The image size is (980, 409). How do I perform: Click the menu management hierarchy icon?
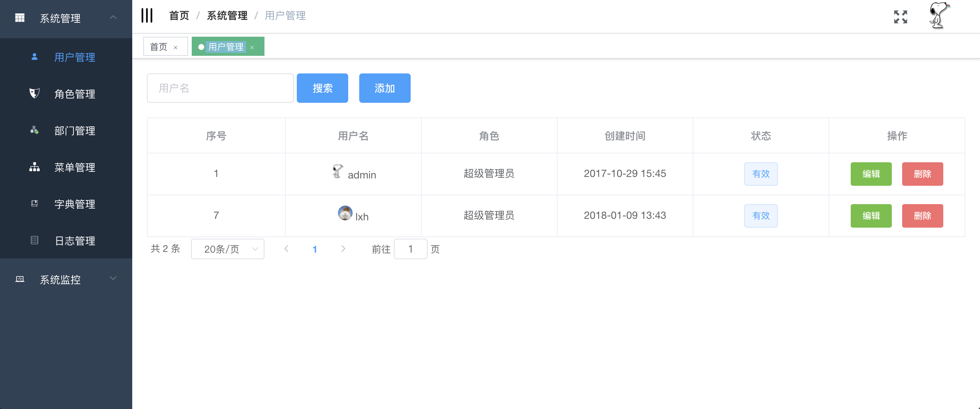coord(34,167)
